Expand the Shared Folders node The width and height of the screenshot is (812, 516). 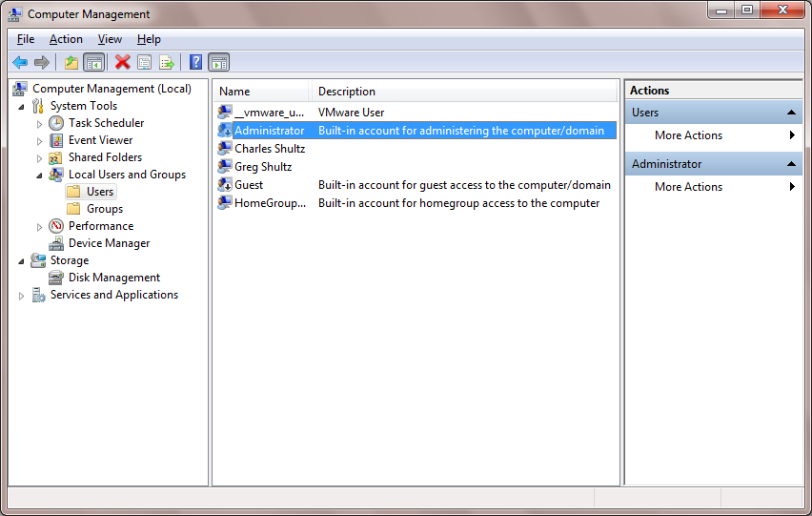coord(39,158)
